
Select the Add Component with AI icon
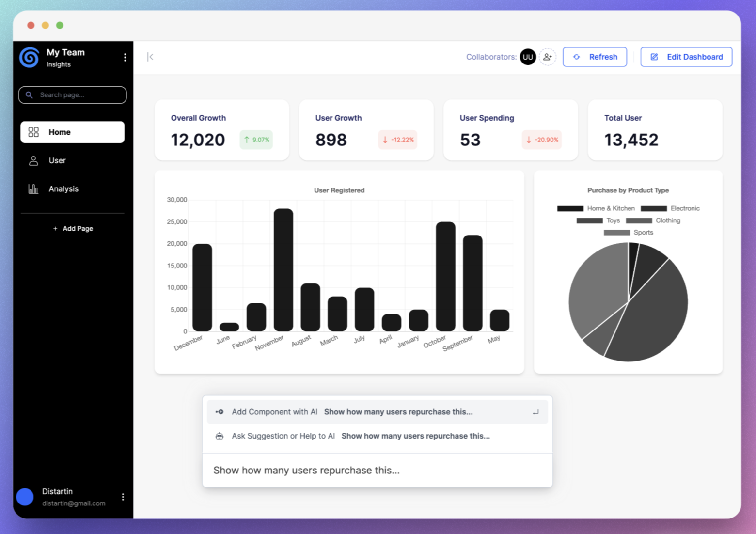coord(220,411)
